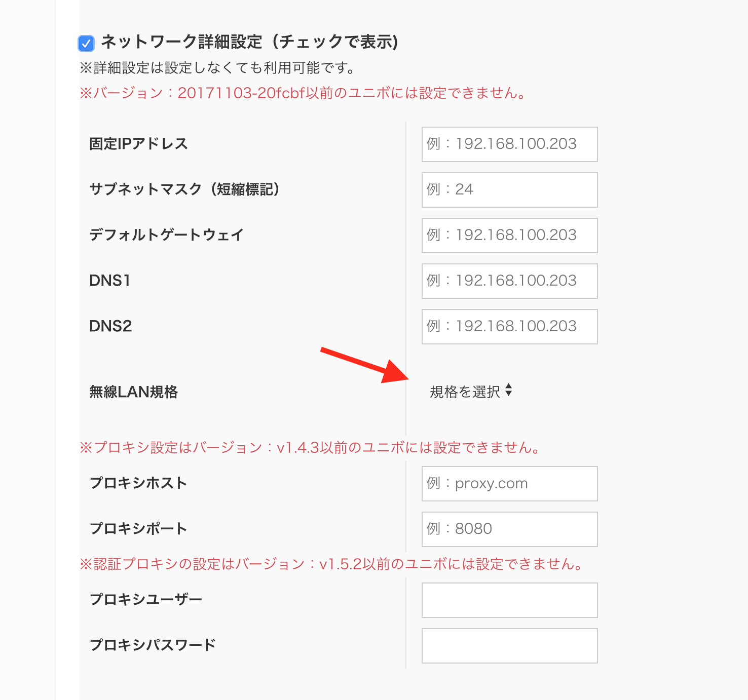The image size is (748, 700).
Task: Click the ネットワーク詳細設定 heading label
Action: pos(250,42)
